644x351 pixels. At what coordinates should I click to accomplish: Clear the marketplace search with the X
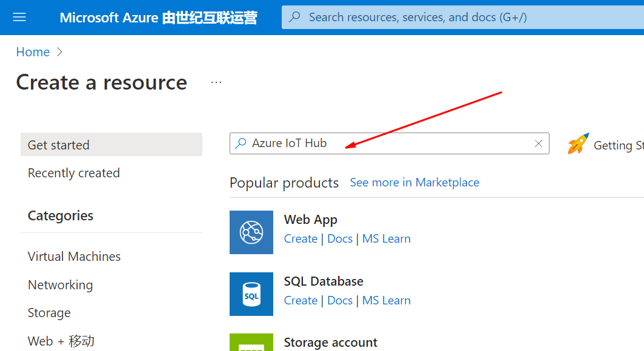coord(539,143)
